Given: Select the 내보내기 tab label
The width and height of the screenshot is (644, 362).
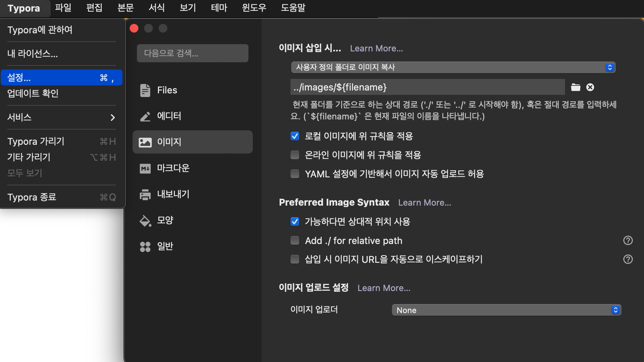Looking at the screenshot, I should coord(173,194).
